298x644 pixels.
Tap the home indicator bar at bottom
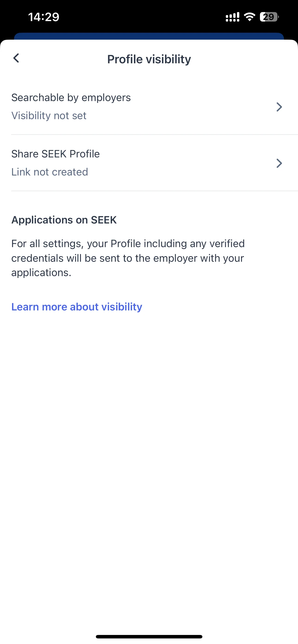[149, 637]
